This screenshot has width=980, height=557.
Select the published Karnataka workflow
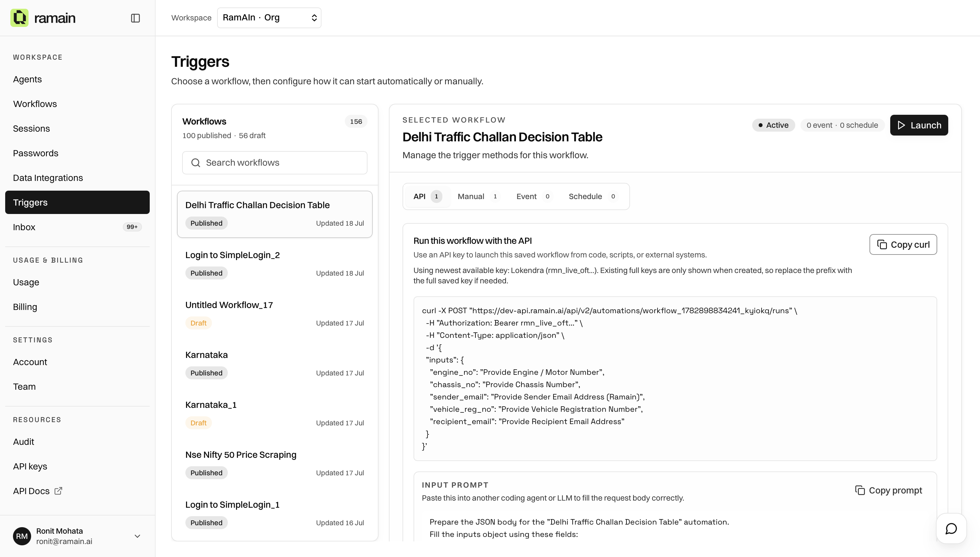tap(274, 364)
